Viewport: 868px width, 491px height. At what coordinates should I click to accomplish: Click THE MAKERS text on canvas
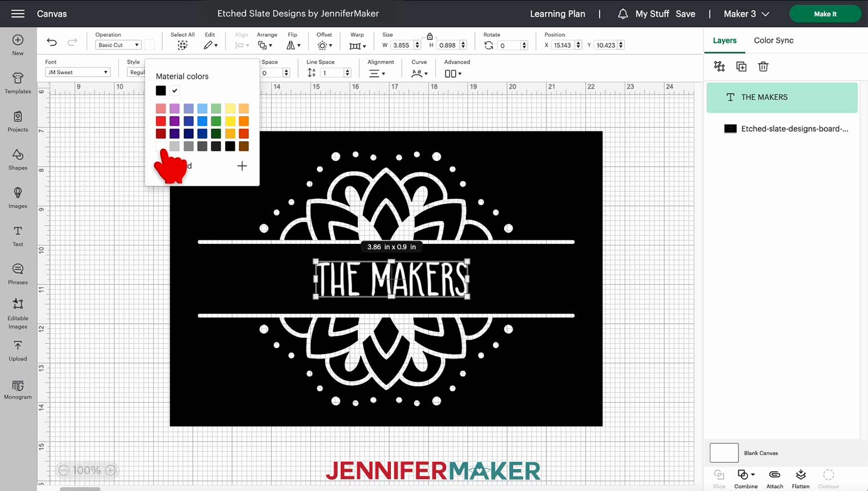pos(391,279)
